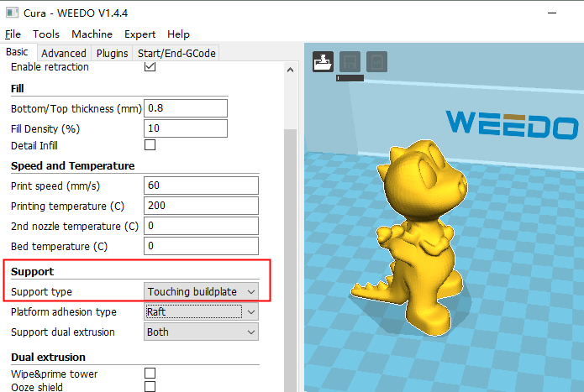Click the Fill Density input field
584x392 pixels.
pyautogui.click(x=186, y=128)
